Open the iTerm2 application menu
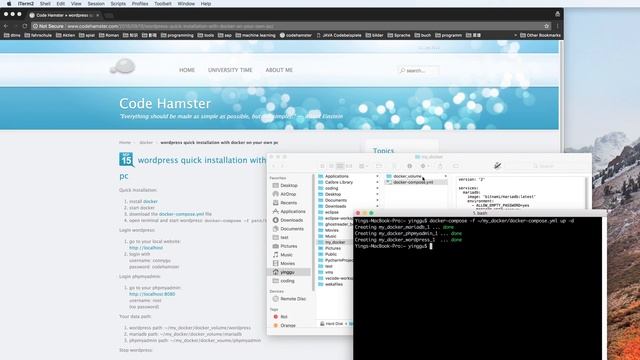Viewport: 640px width, 360px height. click(x=25, y=3)
